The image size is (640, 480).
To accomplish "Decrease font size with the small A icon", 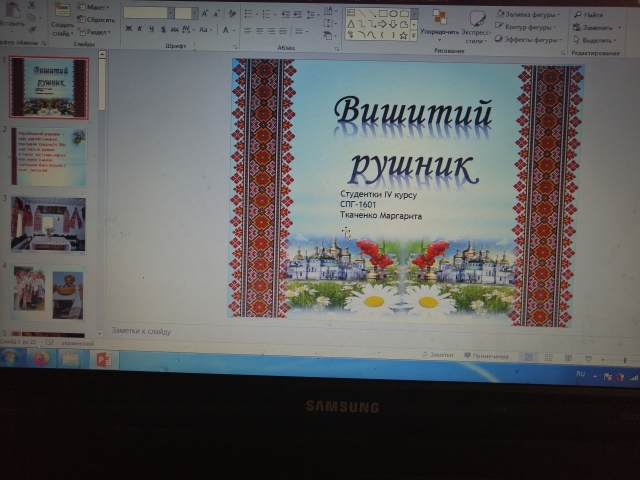I will (217, 14).
